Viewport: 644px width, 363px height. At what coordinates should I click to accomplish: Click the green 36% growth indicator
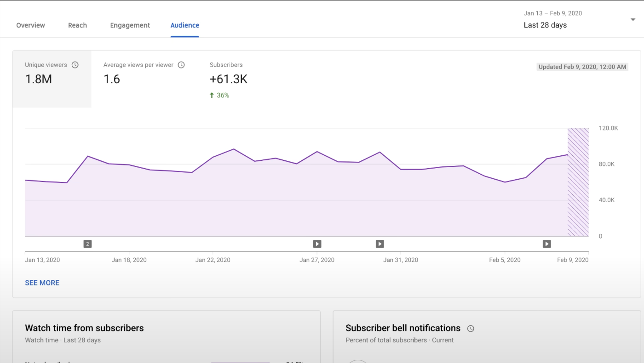coord(219,95)
